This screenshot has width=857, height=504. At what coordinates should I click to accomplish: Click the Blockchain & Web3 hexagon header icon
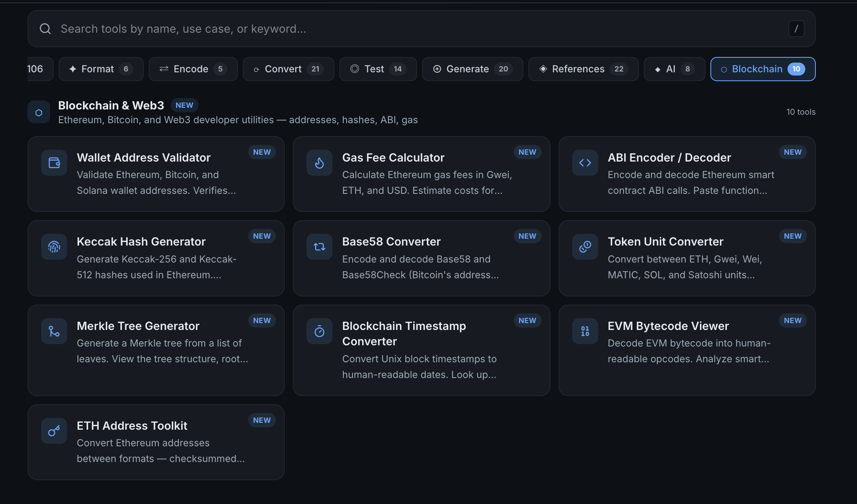click(x=38, y=112)
